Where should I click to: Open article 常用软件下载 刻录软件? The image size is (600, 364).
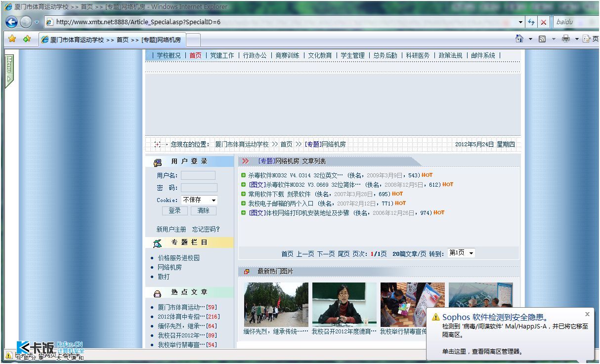click(279, 194)
